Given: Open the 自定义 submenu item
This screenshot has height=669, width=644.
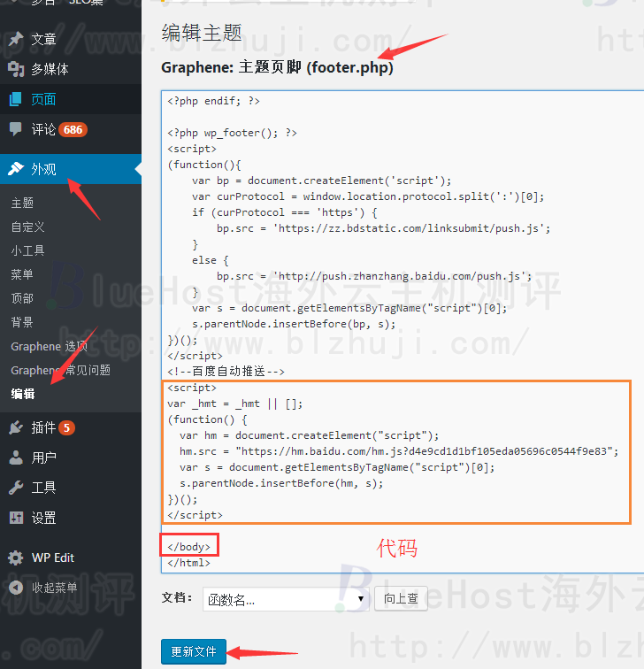Looking at the screenshot, I should (x=27, y=227).
